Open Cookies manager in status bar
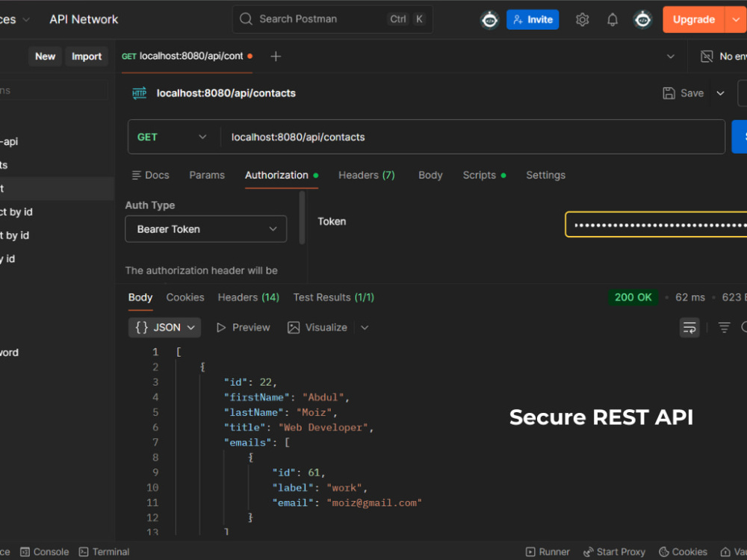Screen dimensions: 747x560 point(683,552)
